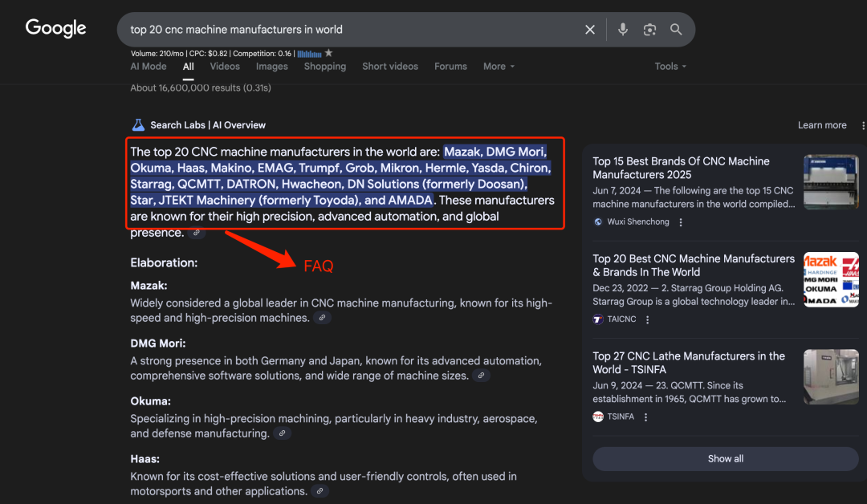Viewport: 867px width, 504px height.
Task: Click the Search Labs flask icon
Action: pyautogui.click(x=138, y=125)
